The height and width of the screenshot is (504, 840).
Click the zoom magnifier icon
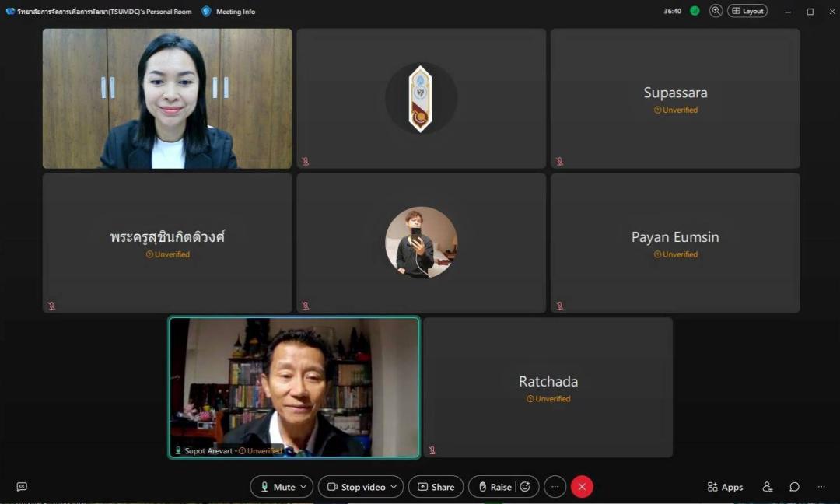click(x=716, y=11)
